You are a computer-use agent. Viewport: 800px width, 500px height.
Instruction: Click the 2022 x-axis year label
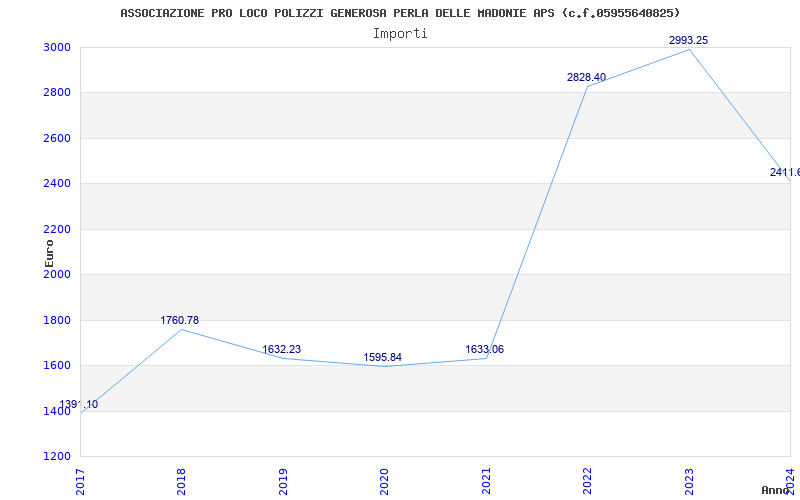click(x=587, y=482)
